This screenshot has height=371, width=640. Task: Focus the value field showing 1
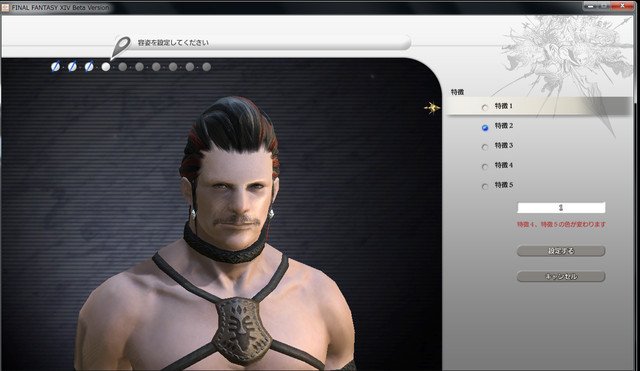pyautogui.click(x=561, y=207)
